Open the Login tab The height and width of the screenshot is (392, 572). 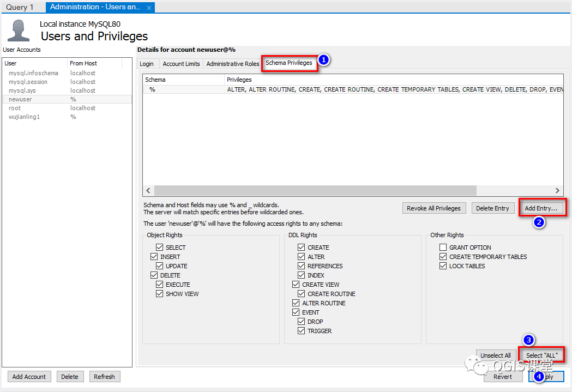pyautogui.click(x=147, y=64)
